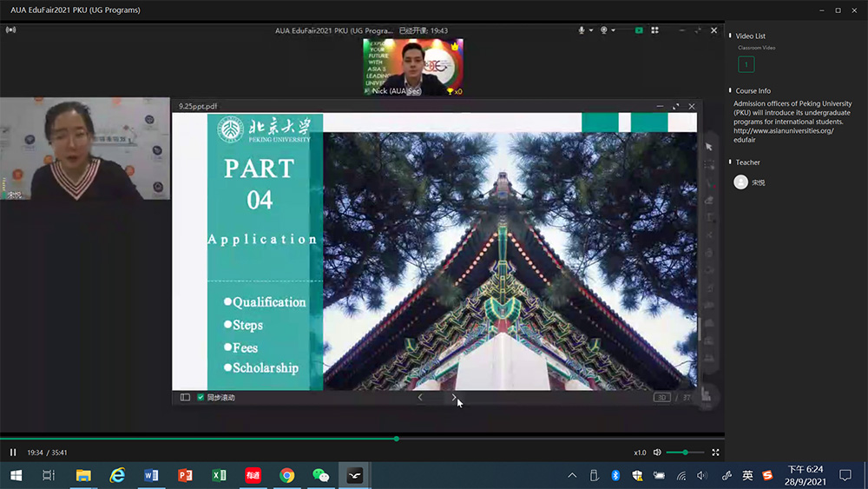Click the Course Info section header

tap(753, 91)
